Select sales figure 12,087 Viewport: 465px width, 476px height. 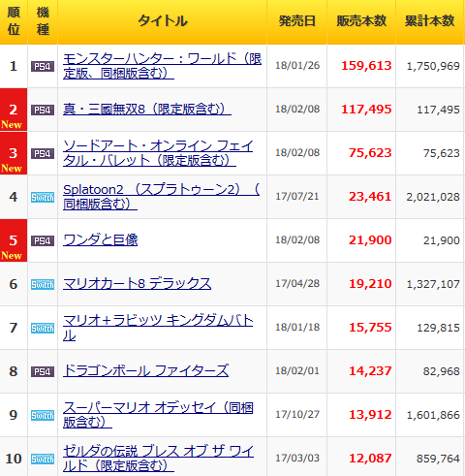click(x=370, y=459)
